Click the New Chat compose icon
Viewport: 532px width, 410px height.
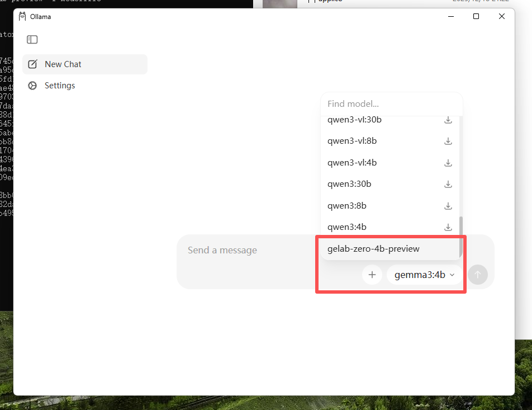[32, 64]
